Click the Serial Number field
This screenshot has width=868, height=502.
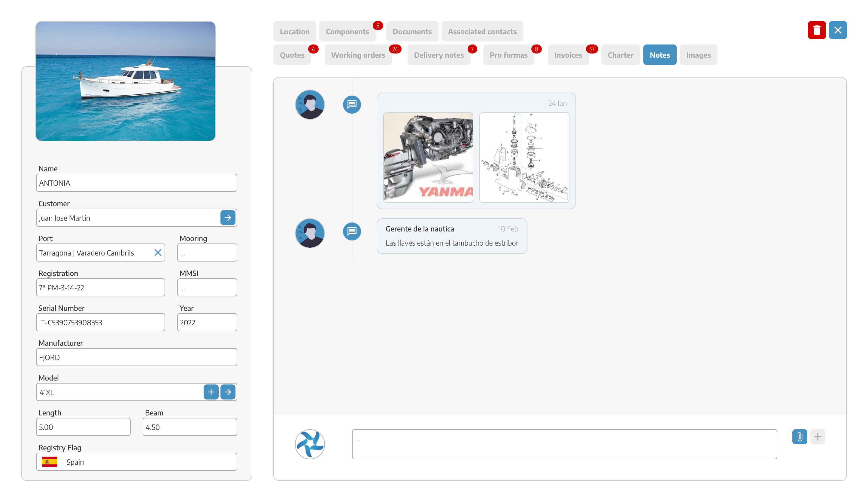coord(101,322)
